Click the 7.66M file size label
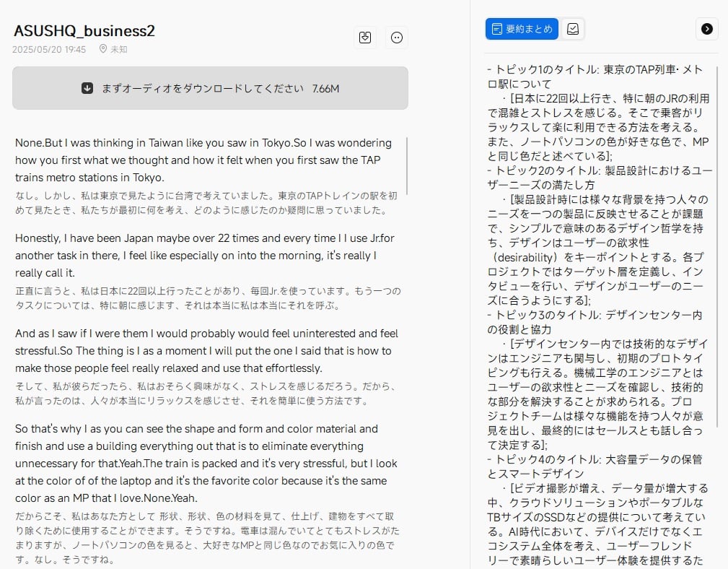This screenshot has height=569, width=728. pos(325,89)
